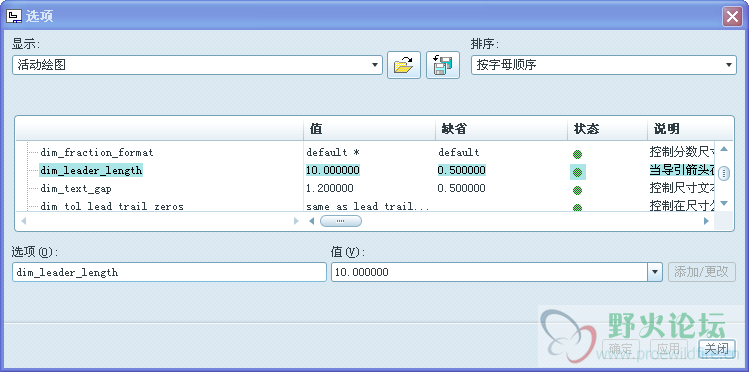
Task: Click status dot for dim_leader_length row
Action: point(578,172)
